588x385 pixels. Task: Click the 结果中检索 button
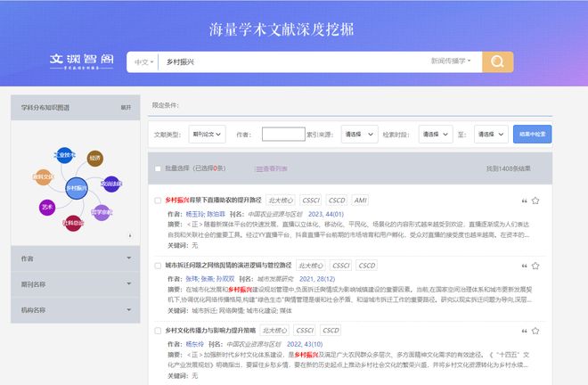coord(532,135)
